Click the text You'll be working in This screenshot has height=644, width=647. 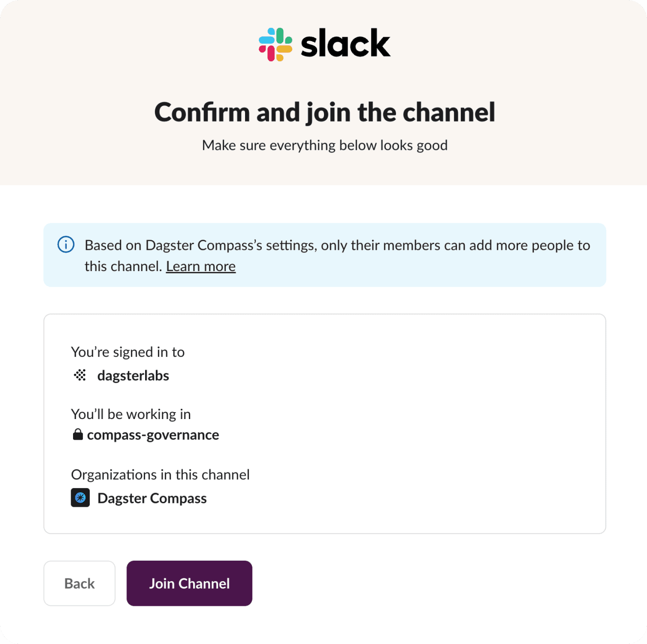click(x=130, y=414)
